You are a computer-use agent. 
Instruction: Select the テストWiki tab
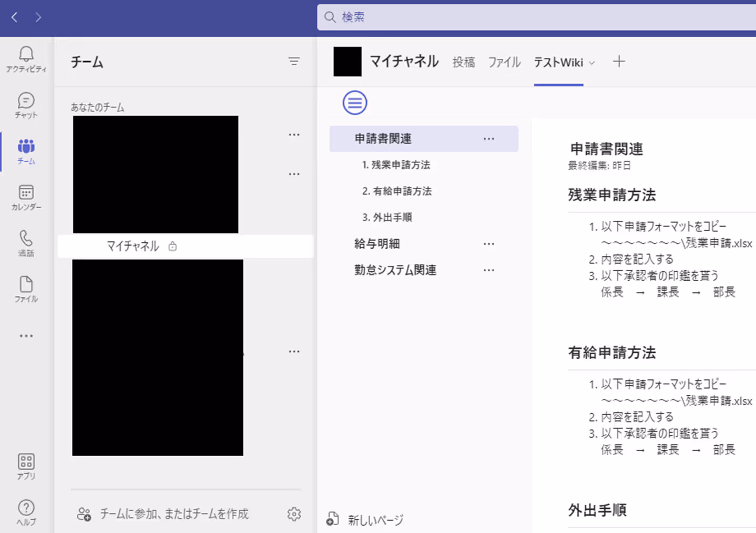558,62
